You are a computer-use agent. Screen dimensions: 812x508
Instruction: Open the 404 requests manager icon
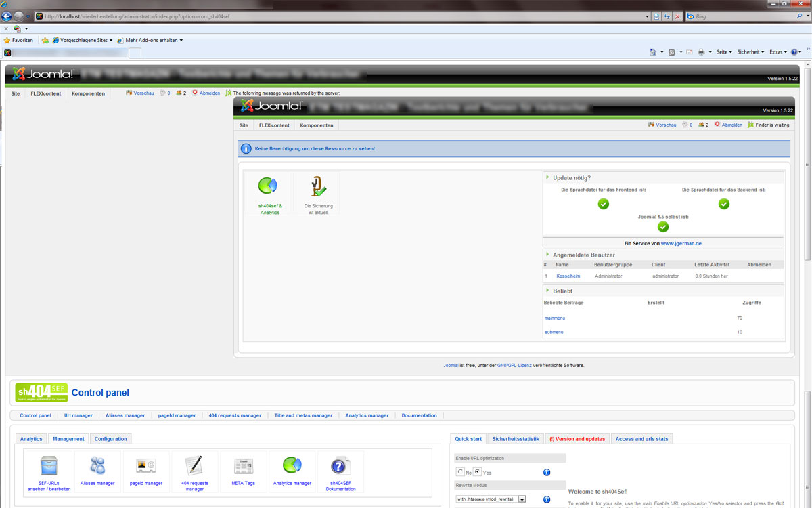point(195,473)
